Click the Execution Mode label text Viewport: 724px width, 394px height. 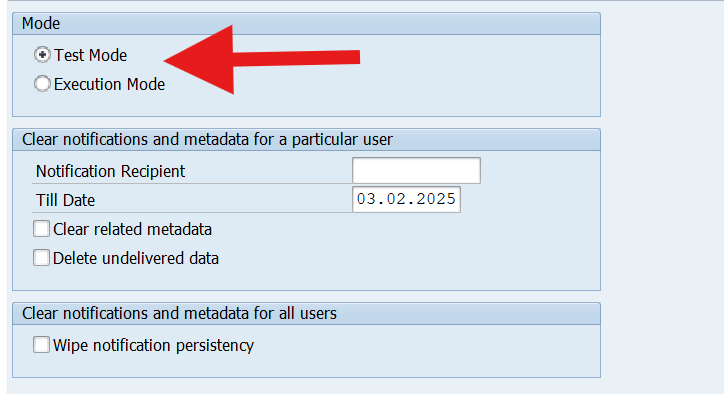[x=109, y=85]
